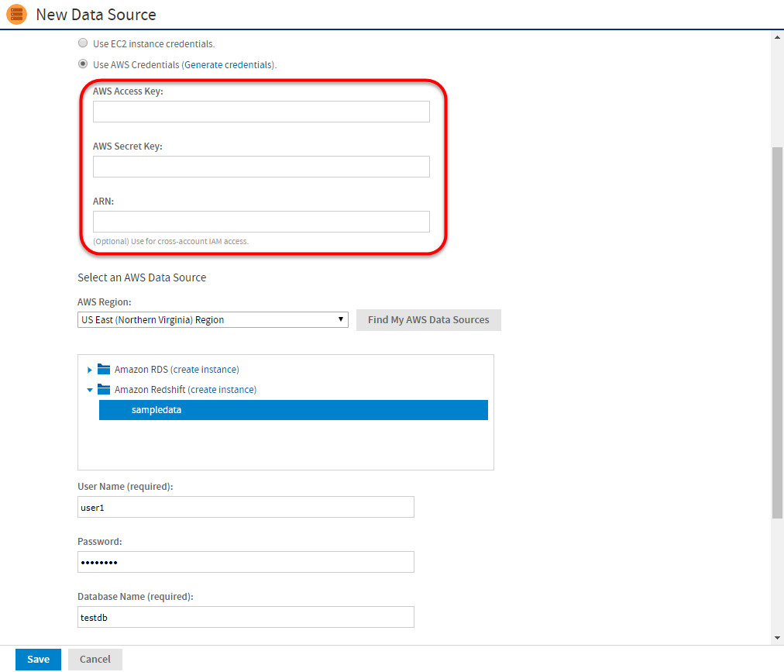The width and height of the screenshot is (784, 672).
Task: Open the Generate credentials link
Action: tap(228, 65)
